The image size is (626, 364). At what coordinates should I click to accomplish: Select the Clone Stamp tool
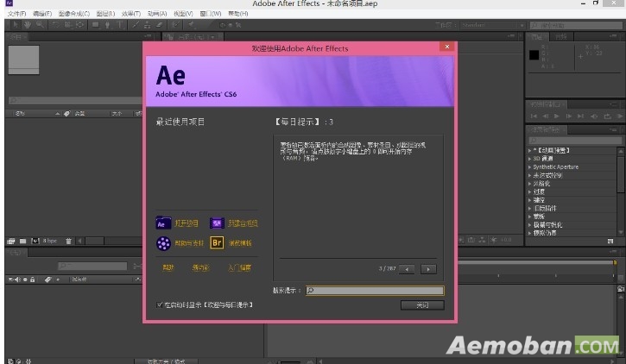(148, 25)
